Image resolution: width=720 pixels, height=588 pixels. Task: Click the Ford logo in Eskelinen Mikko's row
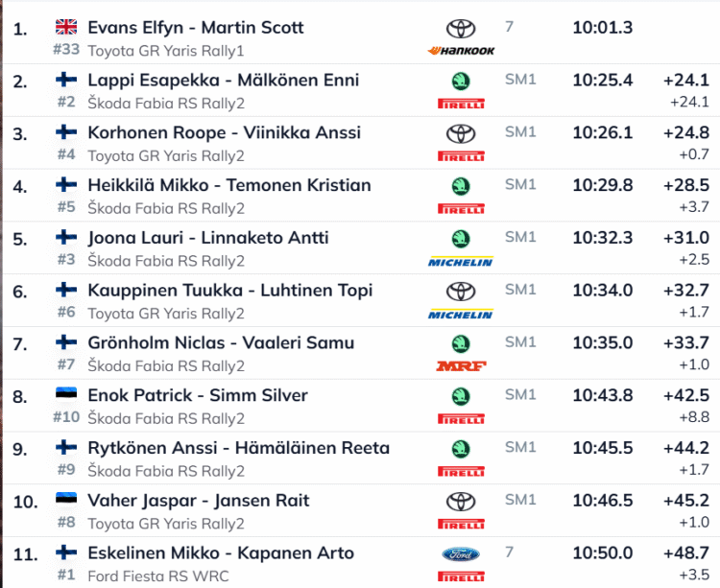(462, 553)
